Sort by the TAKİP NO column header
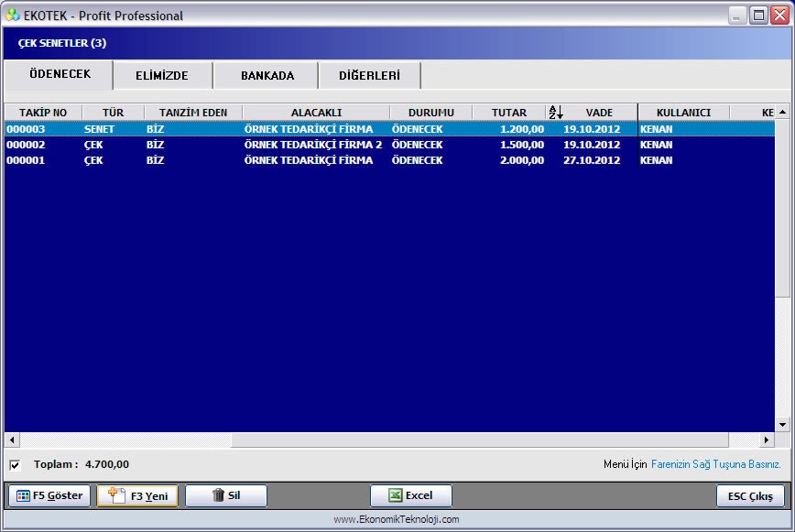This screenshot has height=532, width=795. [43, 113]
